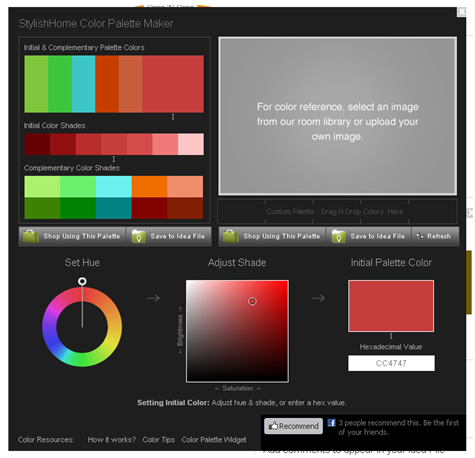Pick the second dark red Initial Color Shade

[x=63, y=144]
